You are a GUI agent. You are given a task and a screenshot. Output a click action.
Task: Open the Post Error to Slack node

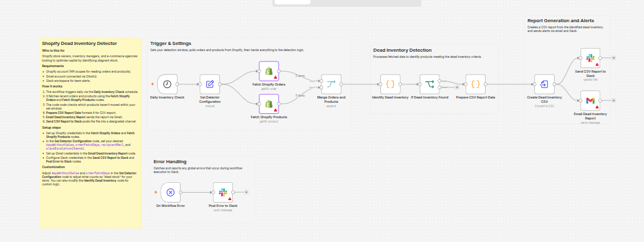223,192
